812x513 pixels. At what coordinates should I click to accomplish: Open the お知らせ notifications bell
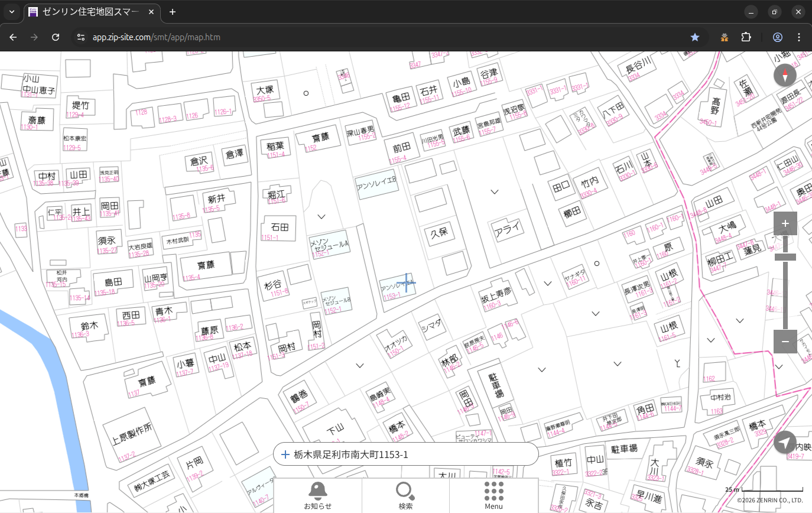coord(317,495)
